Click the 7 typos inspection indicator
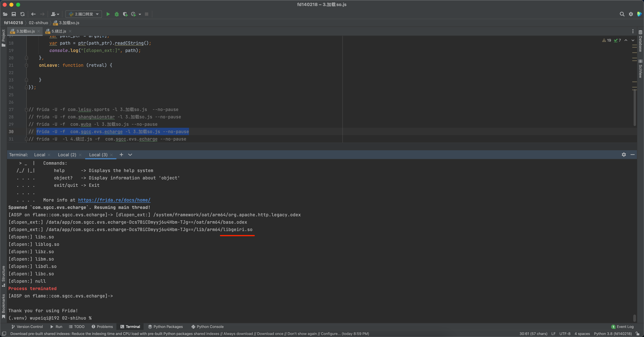The height and width of the screenshot is (337, 644). point(618,40)
